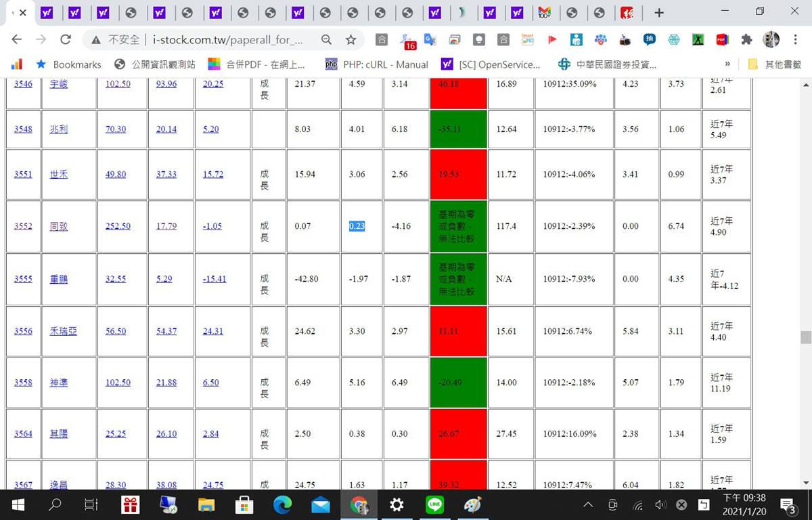The height and width of the screenshot is (520, 812).
Task: Open the 公開資訊觀測站 bookmark
Action: click(155, 64)
